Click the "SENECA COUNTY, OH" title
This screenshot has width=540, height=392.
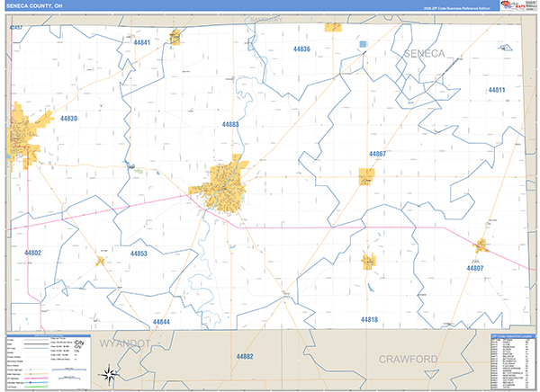(x=34, y=6)
